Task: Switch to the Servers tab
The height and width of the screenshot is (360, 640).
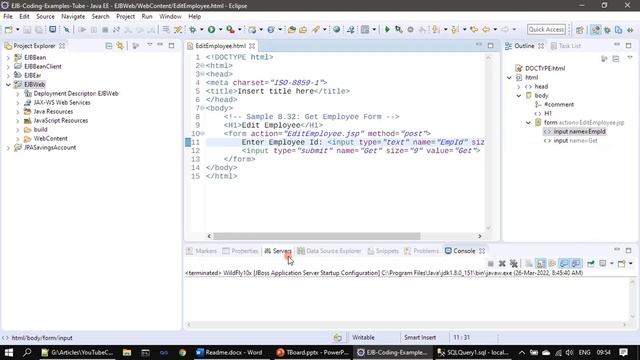Action: [x=278, y=251]
